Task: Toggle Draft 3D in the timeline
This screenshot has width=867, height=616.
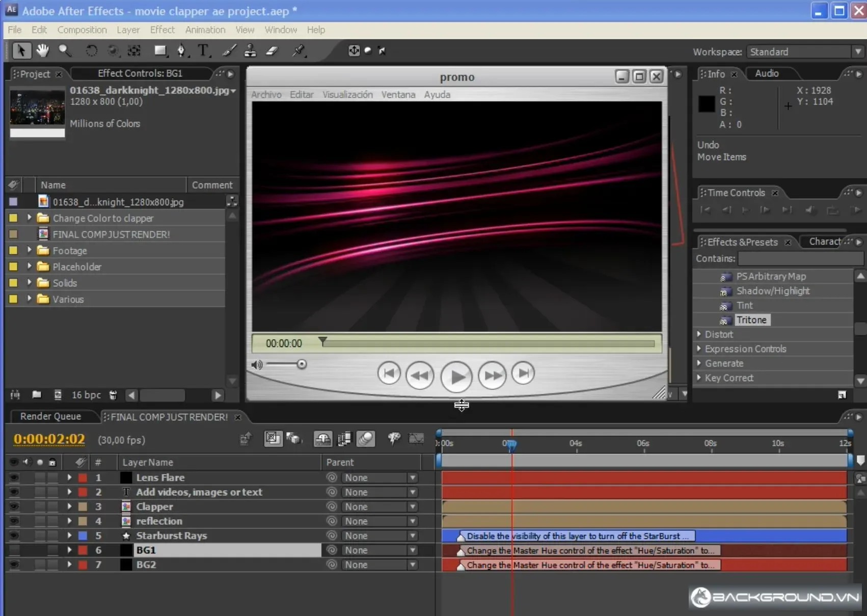Action: (294, 438)
